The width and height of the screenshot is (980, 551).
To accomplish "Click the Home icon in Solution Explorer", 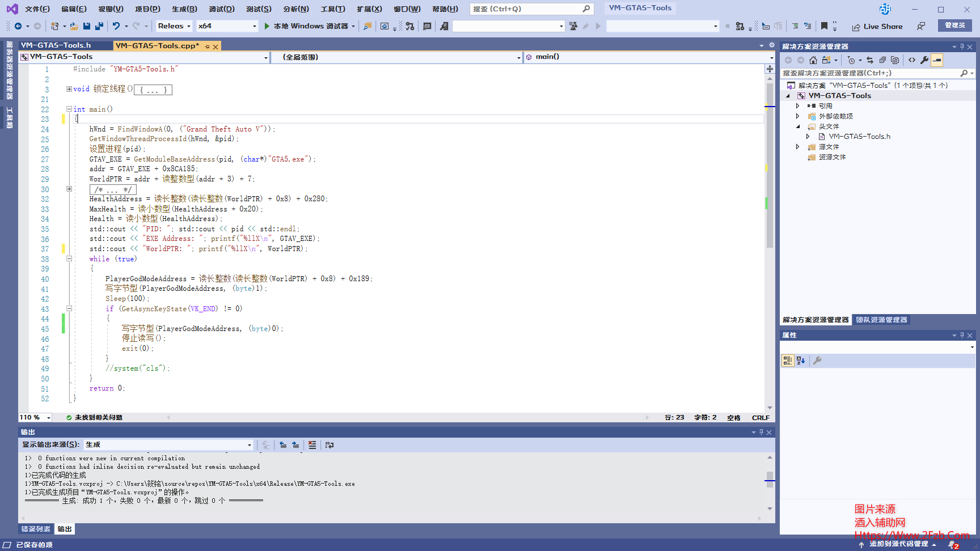I will (x=813, y=60).
